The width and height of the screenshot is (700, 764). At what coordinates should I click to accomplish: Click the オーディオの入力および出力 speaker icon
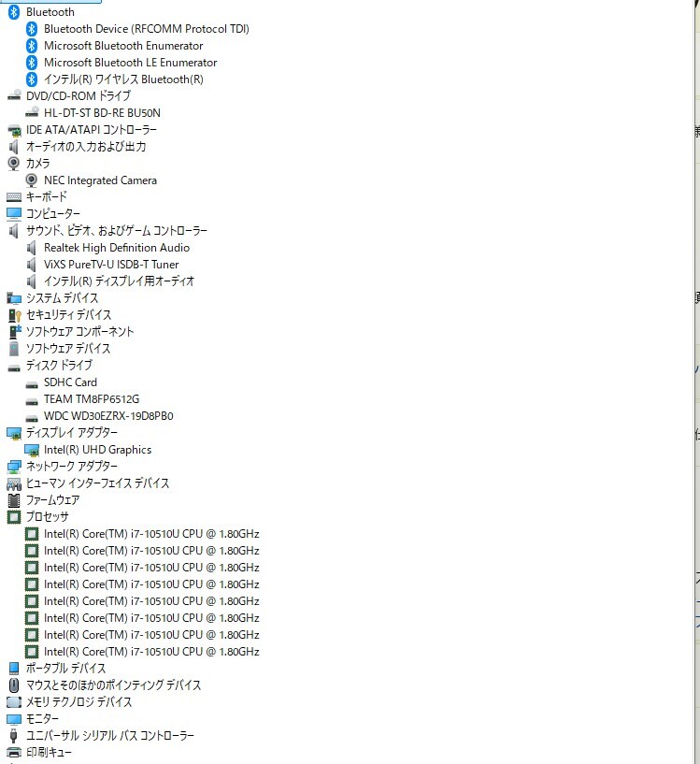(x=14, y=147)
